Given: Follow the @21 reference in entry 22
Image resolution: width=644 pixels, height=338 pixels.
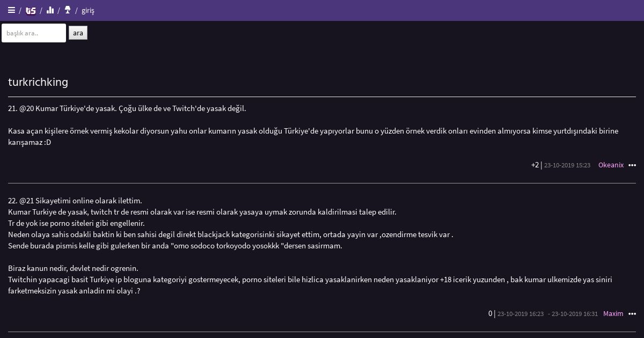Looking at the screenshot, I should (x=26, y=201).
